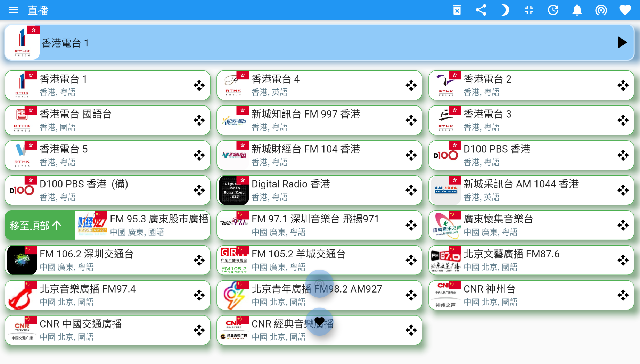Tap move handle on CNR 神州台 card
The image size is (640, 364).
(x=623, y=295)
